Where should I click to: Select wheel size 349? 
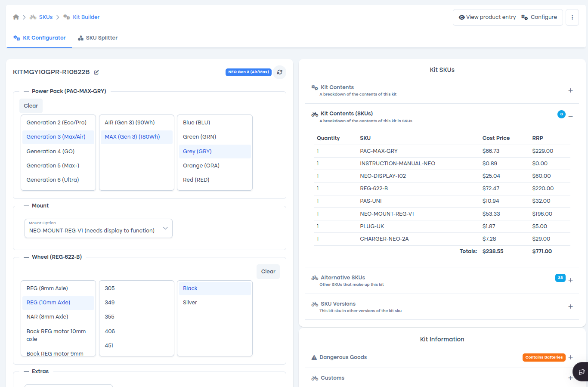pos(136,303)
